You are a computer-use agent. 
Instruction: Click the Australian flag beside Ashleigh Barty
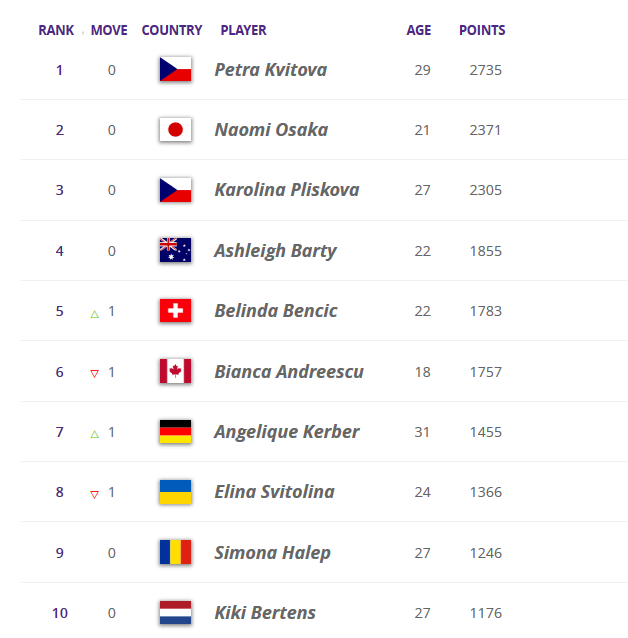175,250
